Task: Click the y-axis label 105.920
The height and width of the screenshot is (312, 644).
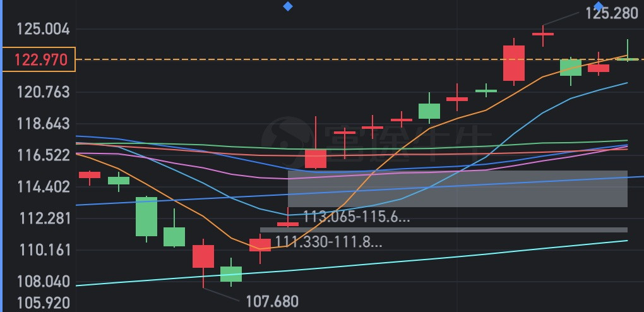Action: (43, 303)
